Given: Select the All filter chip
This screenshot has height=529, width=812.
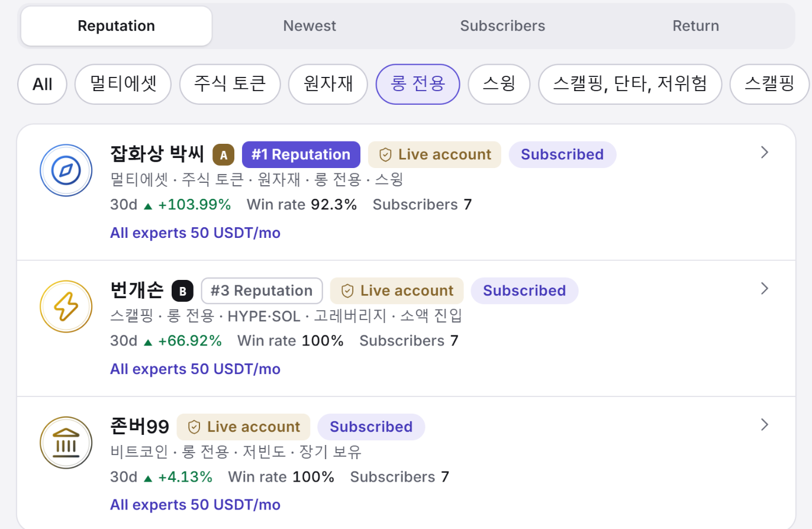Looking at the screenshot, I should click(x=43, y=84).
